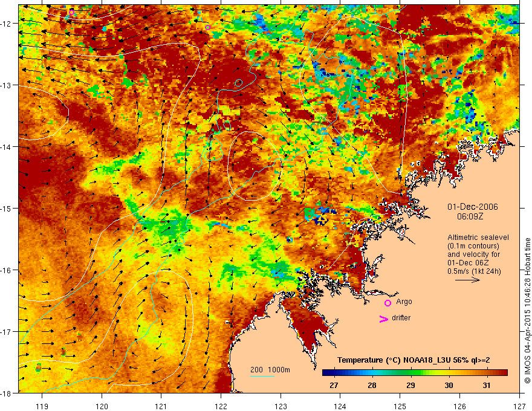Click the 0.5m/s velocity scale arrow
Screen dimensions: 532x411
(467, 280)
